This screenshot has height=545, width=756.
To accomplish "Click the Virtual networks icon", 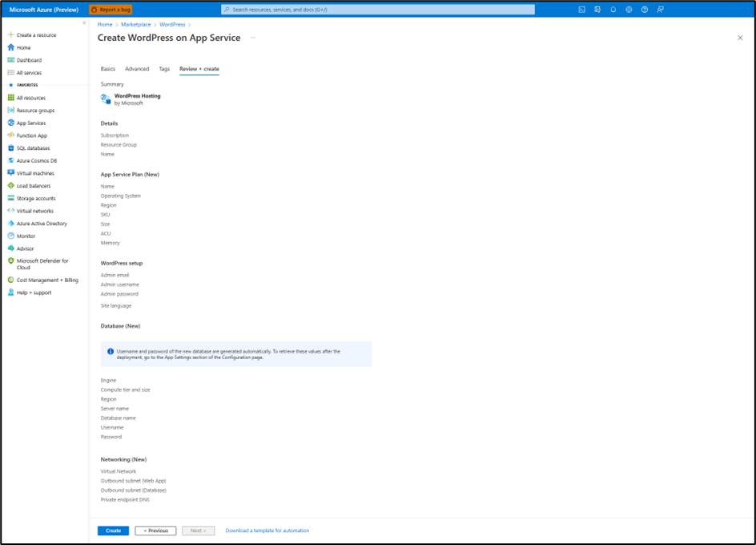I will coord(11,211).
